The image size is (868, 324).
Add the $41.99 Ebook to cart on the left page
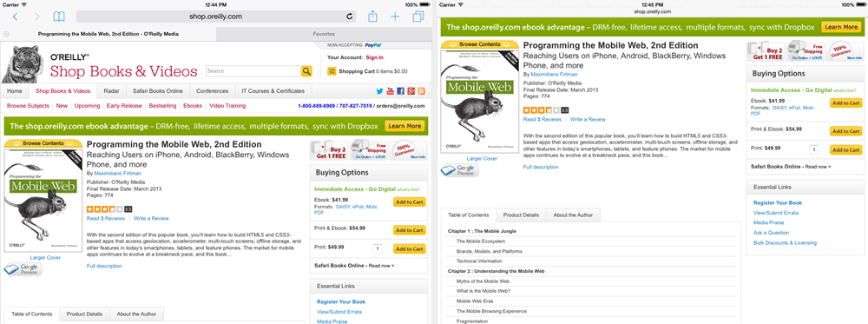pos(410,202)
